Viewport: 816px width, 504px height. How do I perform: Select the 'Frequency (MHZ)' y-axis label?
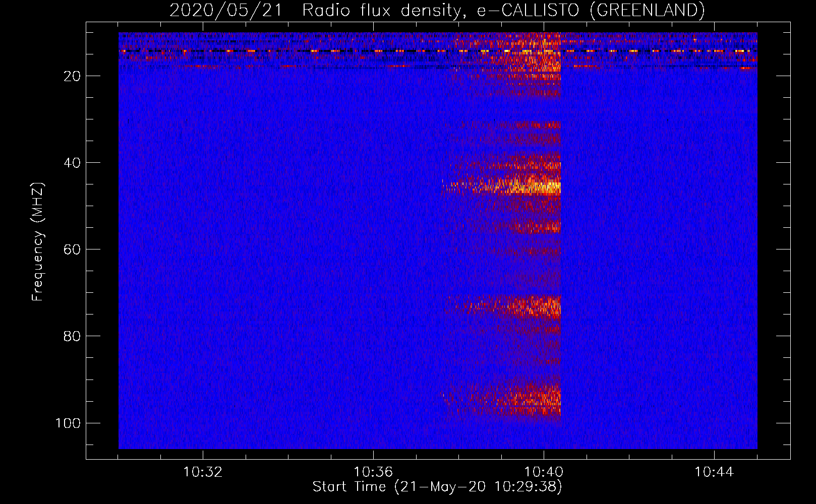[38, 241]
